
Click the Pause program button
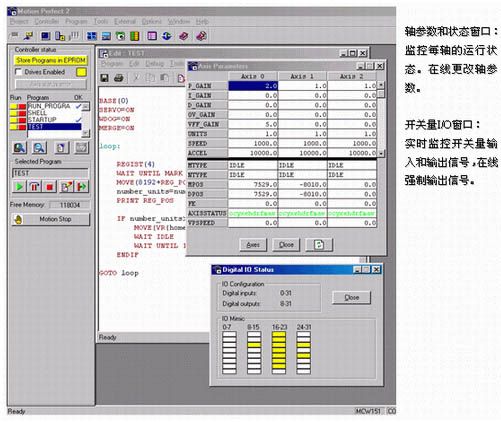tap(34, 187)
